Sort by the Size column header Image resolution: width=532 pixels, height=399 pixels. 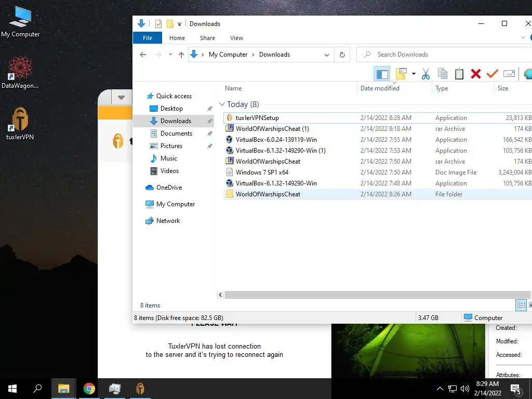503,88
